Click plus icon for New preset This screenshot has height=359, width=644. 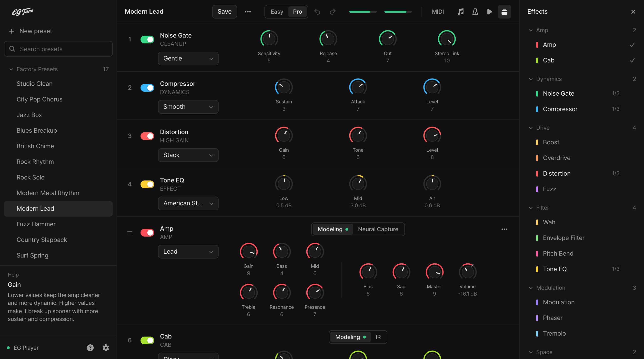[11, 31]
